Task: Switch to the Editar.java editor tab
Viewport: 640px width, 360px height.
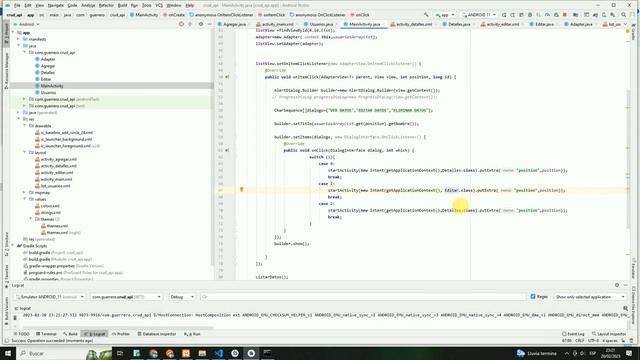Action: coord(544,24)
